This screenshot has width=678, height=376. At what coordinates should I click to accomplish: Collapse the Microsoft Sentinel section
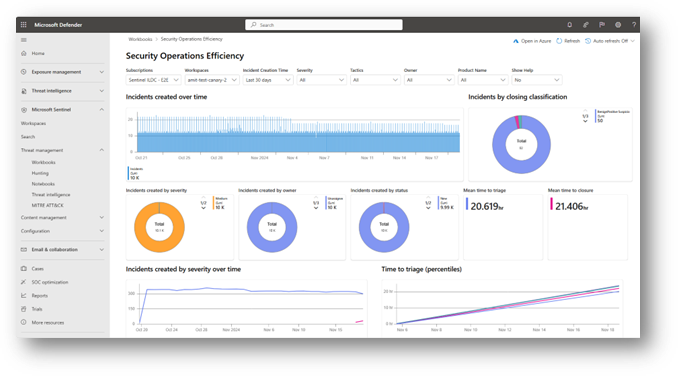(x=102, y=110)
